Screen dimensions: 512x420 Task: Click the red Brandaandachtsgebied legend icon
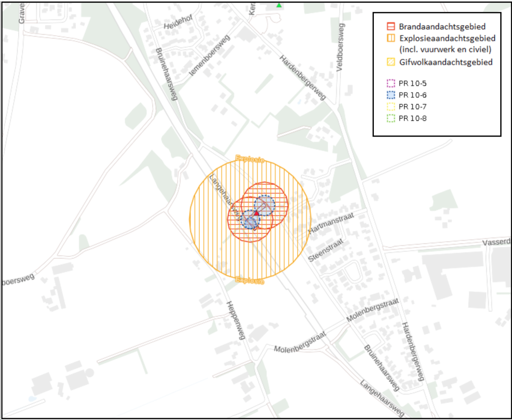391,26
